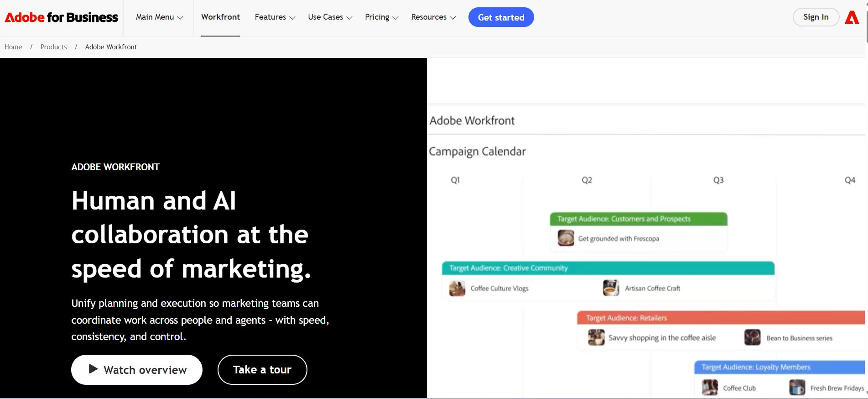Go to Home breadcrumb link
Viewport: 868px width, 399px height.
click(x=13, y=47)
